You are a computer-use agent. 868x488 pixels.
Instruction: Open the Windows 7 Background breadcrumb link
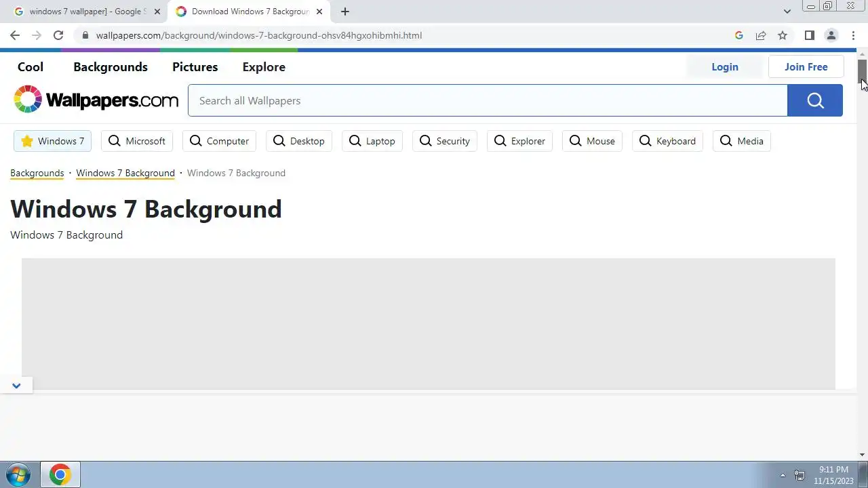(125, 173)
